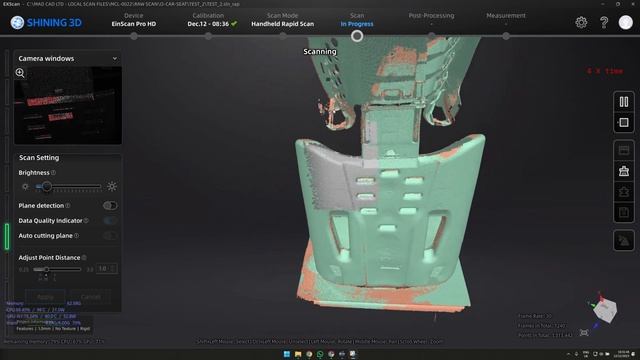640x360 pixels.
Task: Toggle Data Quality Indicator switch
Action: pyautogui.click(x=110, y=221)
